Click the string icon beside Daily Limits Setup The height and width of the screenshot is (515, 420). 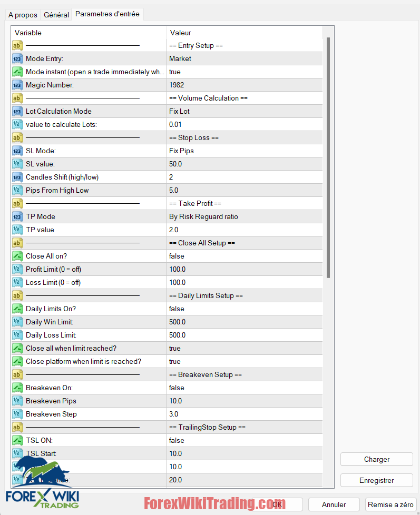click(x=17, y=295)
